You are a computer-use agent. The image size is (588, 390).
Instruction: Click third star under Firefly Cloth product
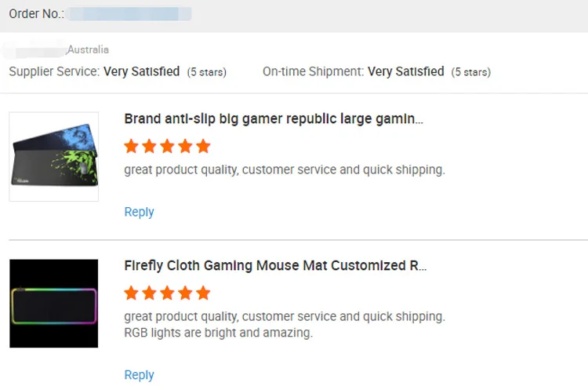[x=168, y=293]
